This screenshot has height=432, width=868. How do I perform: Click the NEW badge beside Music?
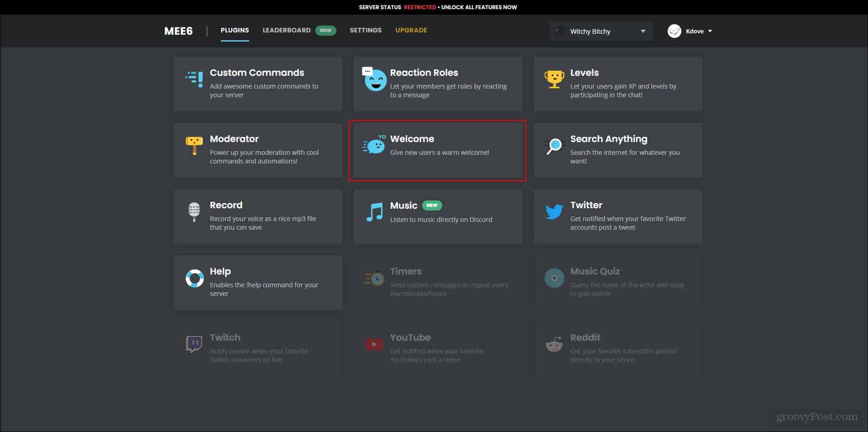[x=432, y=205]
